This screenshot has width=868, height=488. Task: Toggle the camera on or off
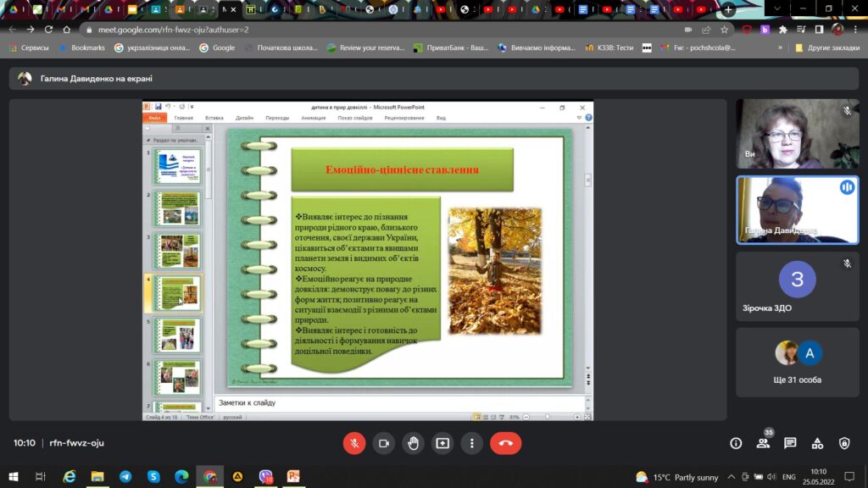tap(384, 443)
